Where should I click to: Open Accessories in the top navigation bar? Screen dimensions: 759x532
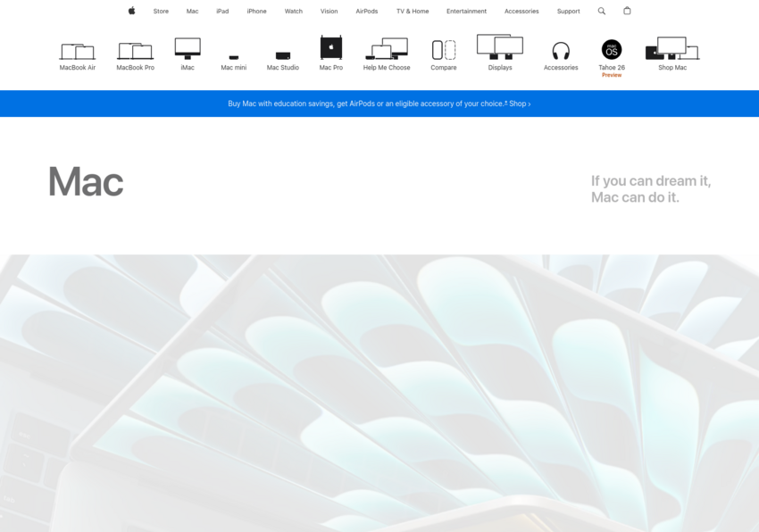(521, 11)
